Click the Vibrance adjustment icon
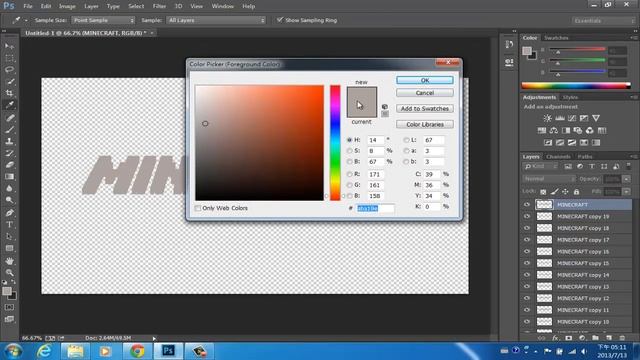The width and height of the screenshot is (640, 360). 596,118
